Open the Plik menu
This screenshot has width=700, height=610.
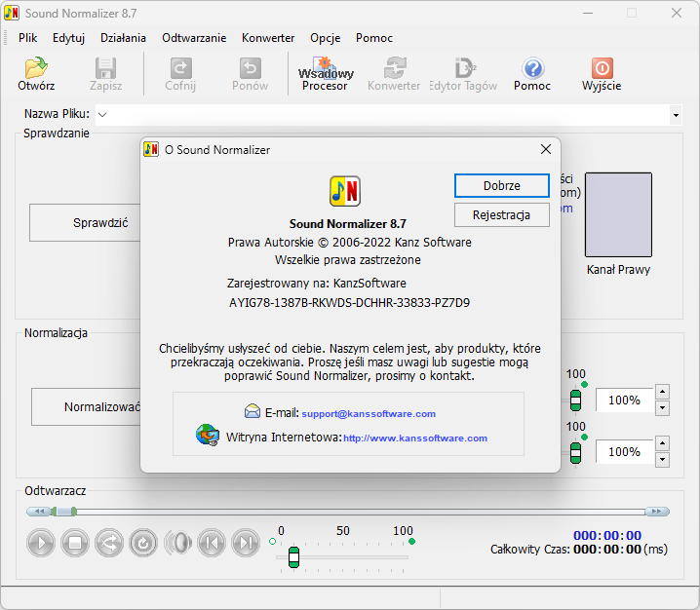27,38
